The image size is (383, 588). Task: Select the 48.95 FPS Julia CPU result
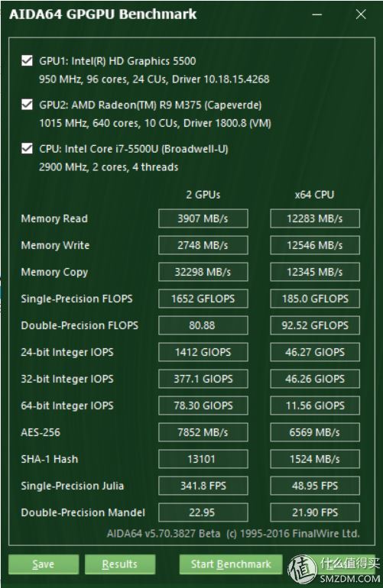pyautogui.click(x=315, y=486)
